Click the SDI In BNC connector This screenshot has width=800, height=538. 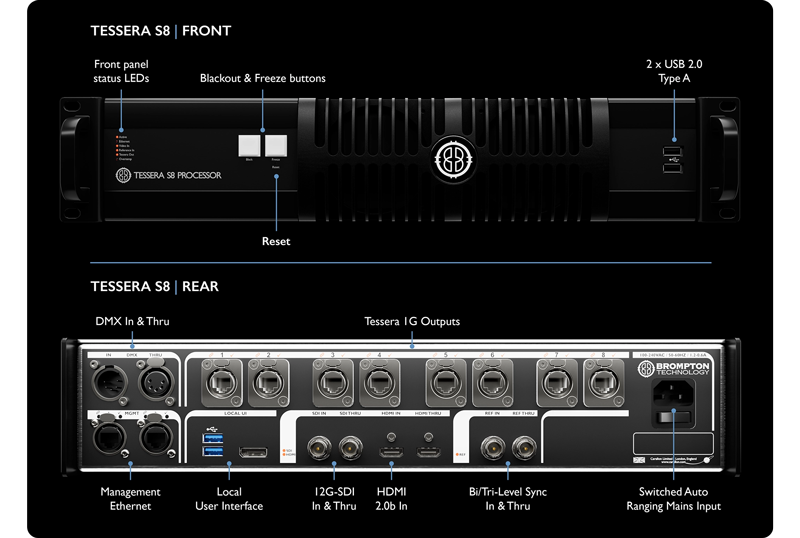[x=319, y=448]
